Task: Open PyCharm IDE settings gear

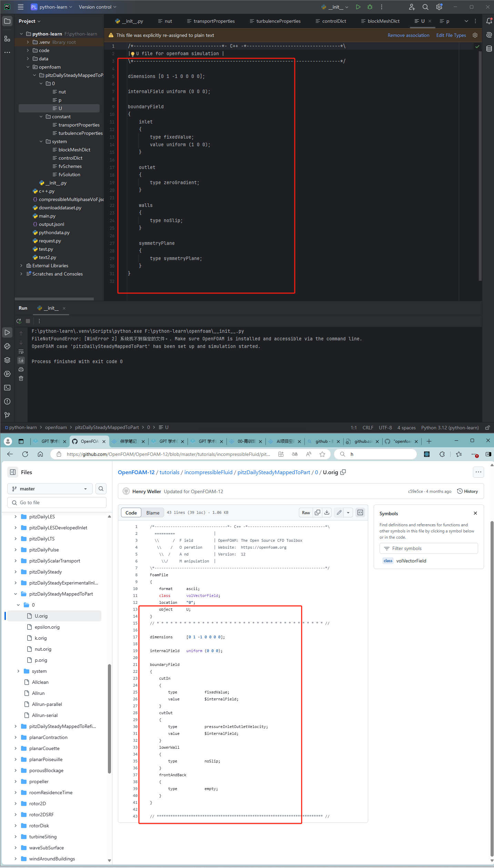Action: tap(439, 7)
